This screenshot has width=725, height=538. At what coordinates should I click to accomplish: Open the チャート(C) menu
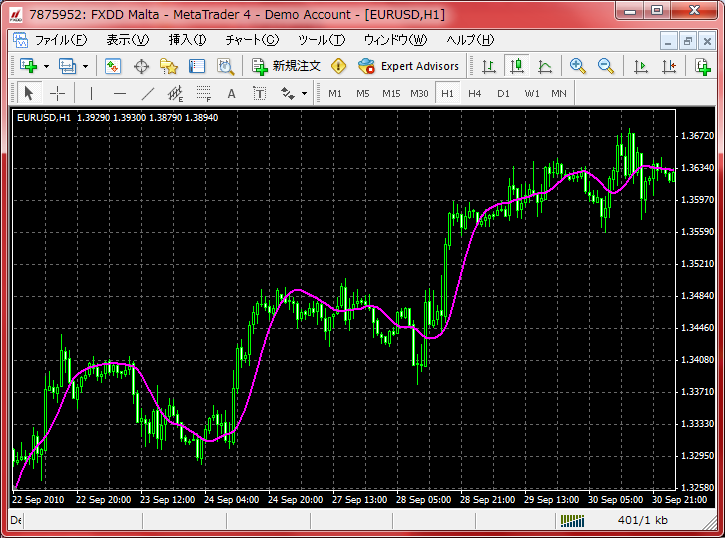[x=252, y=40]
